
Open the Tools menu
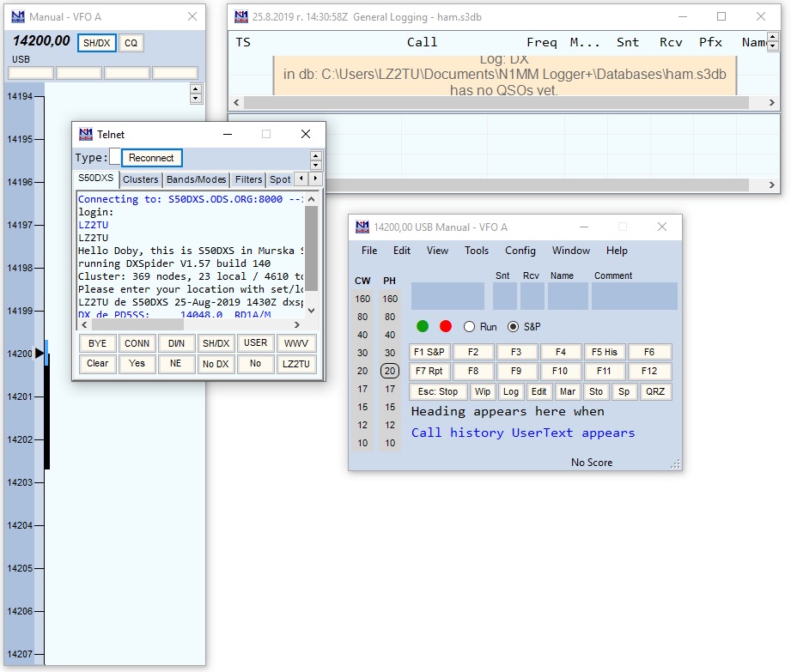coord(477,251)
